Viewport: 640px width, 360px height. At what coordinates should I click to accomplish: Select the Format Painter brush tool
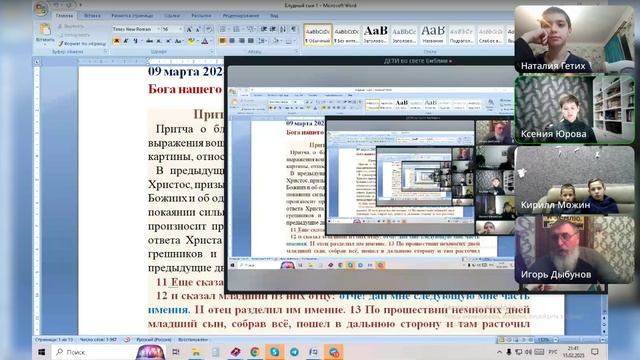click(82, 43)
